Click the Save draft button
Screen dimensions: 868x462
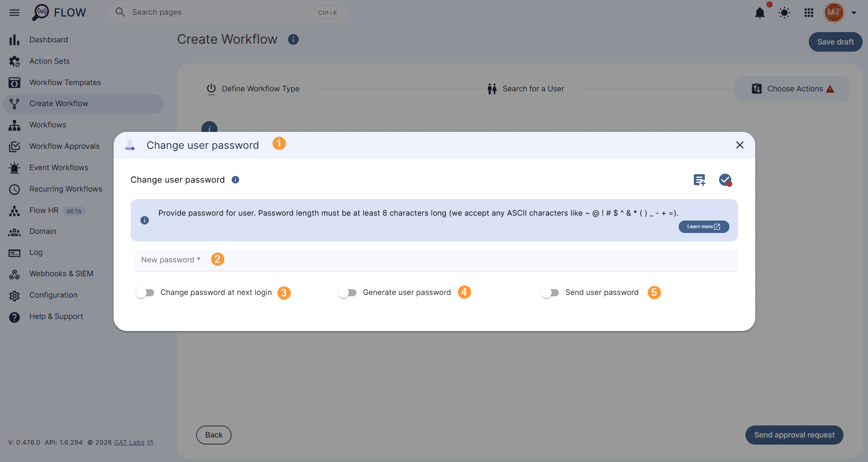click(x=835, y=42)
